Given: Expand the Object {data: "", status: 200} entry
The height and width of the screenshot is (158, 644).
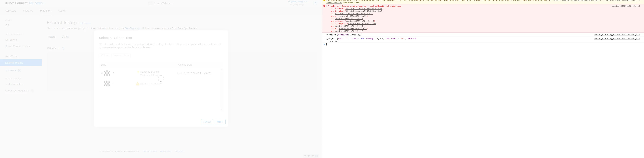Looking at the screenshot, I should point(327,39).
